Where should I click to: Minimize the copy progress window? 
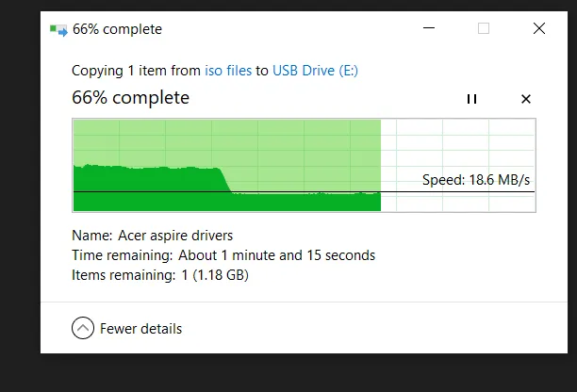(x=429, y=28)
